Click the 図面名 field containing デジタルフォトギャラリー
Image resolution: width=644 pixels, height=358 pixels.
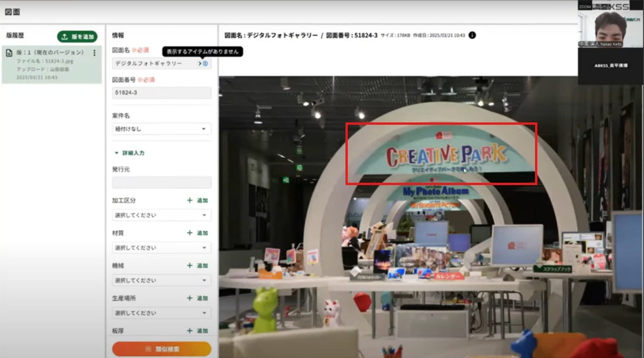click(161, 63)
